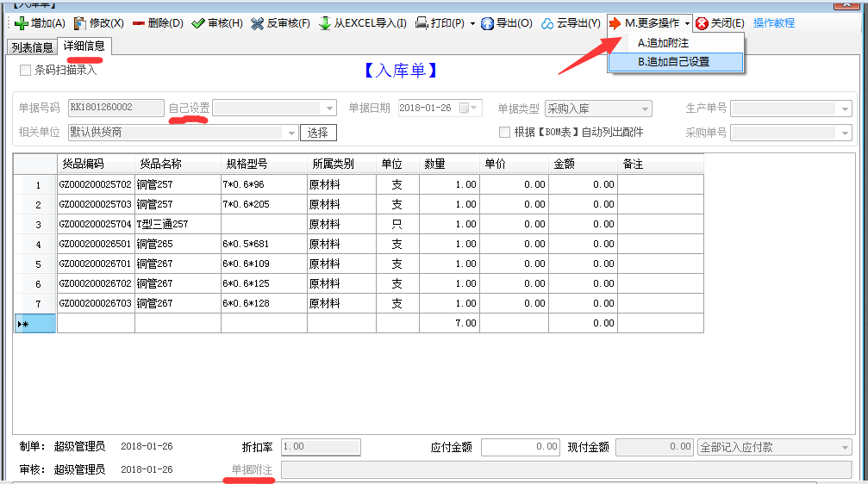868x484 pixels.
Task: Expand the 全部记入应付款 dropdown
Action: 844,448
